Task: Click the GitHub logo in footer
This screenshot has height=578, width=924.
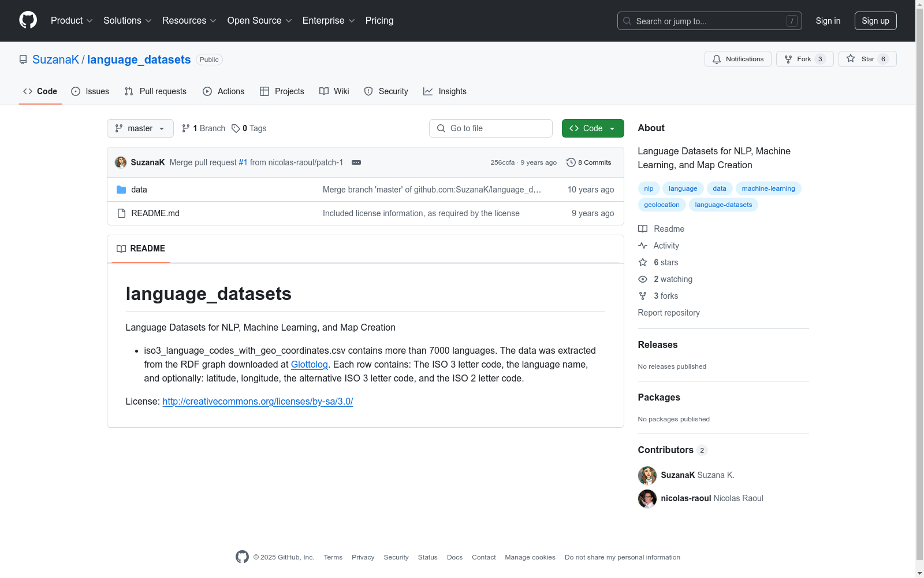Action: [x=242, y=557]
